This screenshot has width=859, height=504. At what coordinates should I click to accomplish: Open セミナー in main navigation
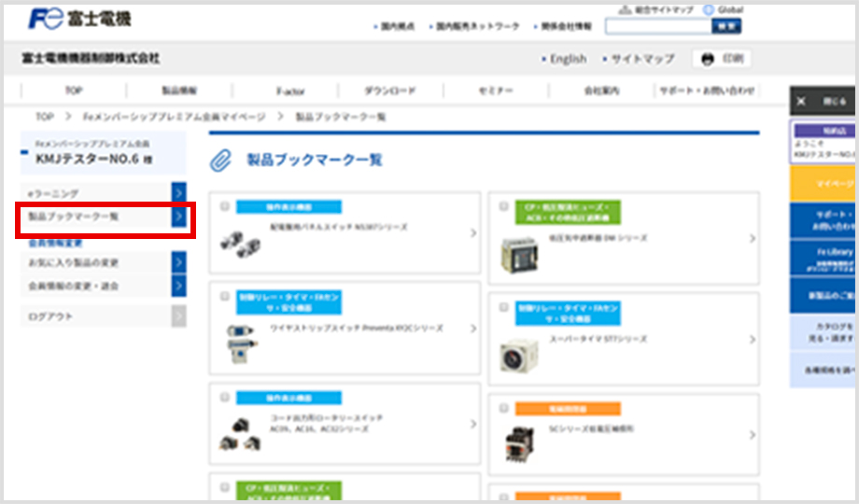[496, 91]
